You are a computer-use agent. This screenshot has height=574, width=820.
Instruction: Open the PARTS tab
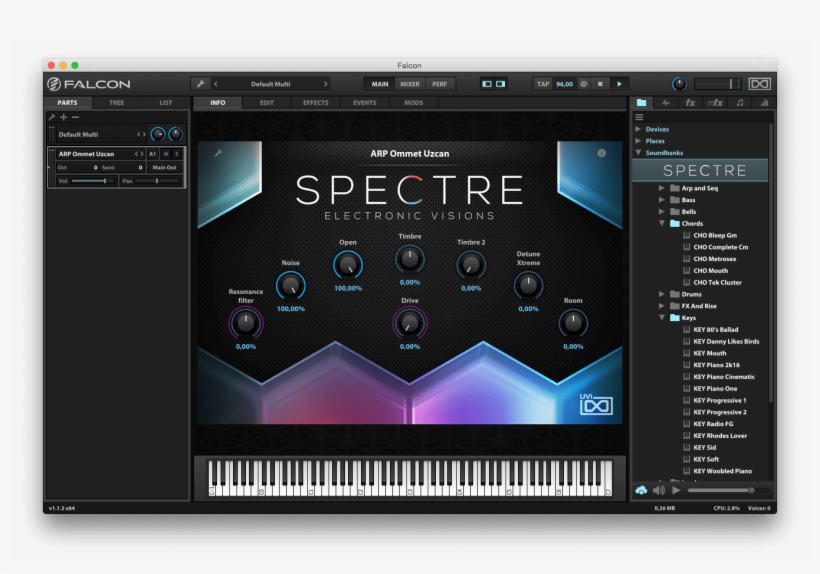point(67,102)
